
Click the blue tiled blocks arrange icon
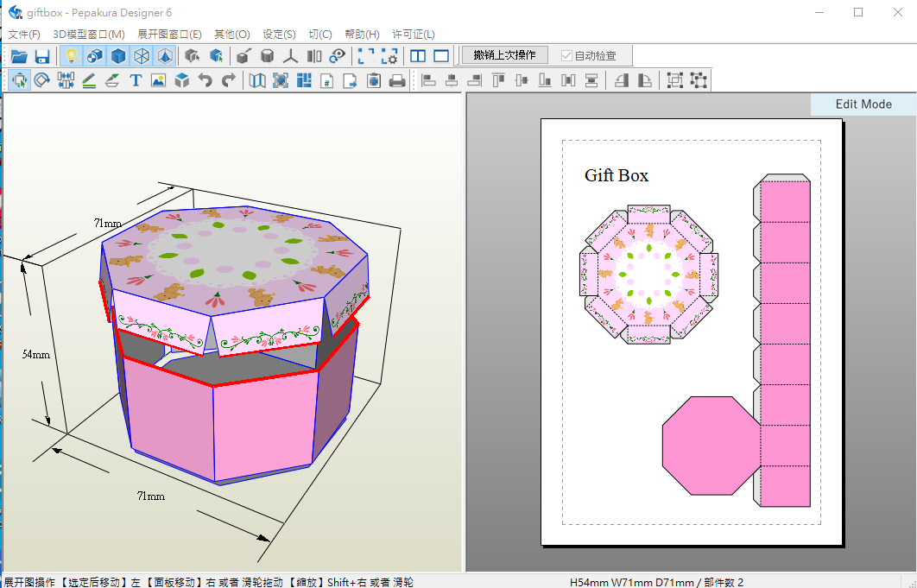point(304,80)
